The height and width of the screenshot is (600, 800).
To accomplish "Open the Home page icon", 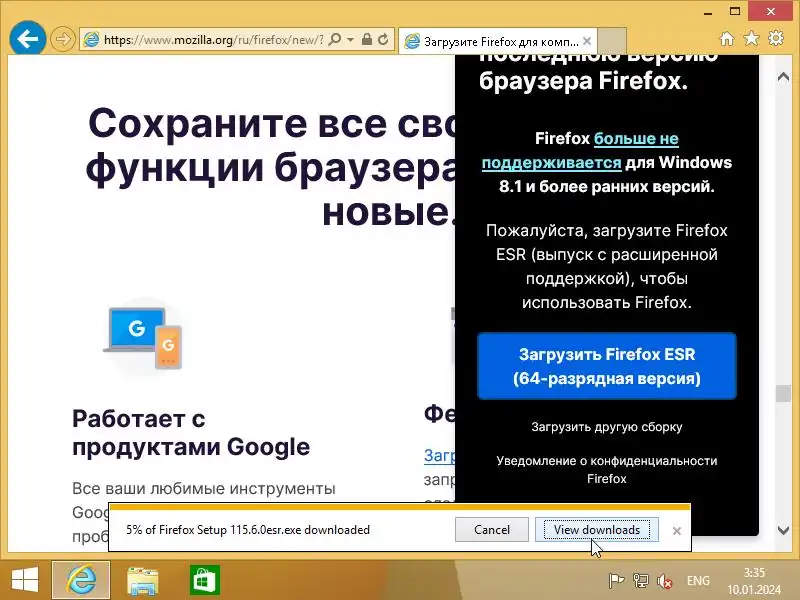I will pos(727,39).
